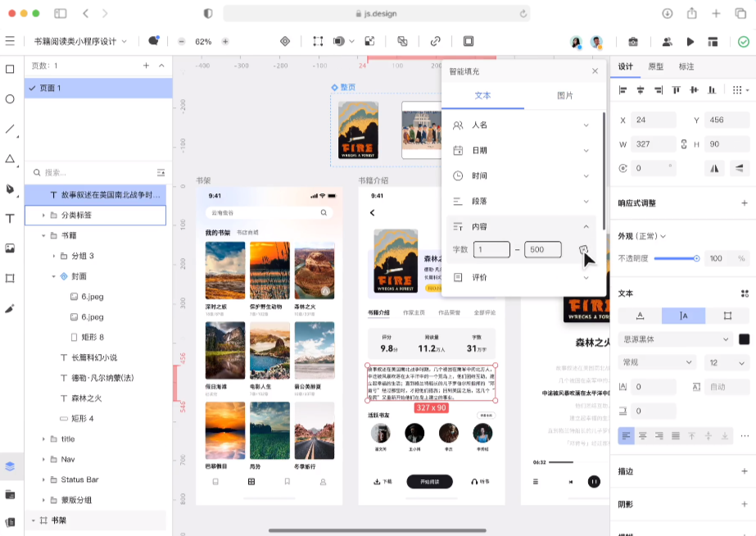Close the 智能填充 popup
756x536 pixels.
[595, 71]
